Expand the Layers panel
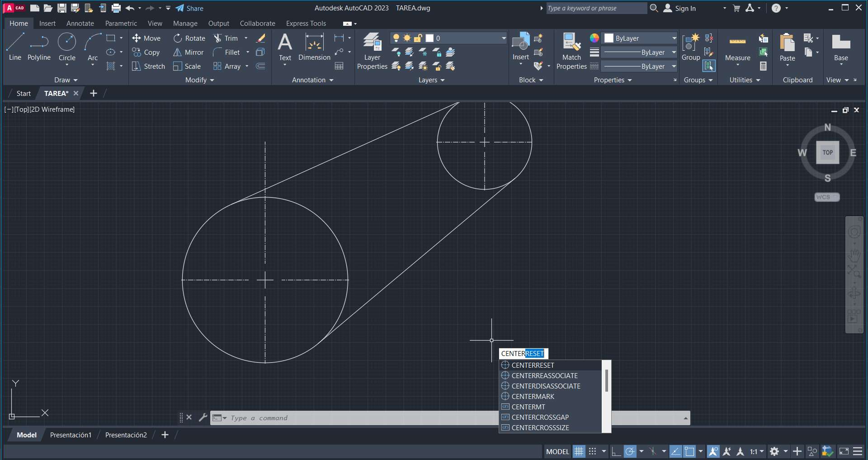 431,80
